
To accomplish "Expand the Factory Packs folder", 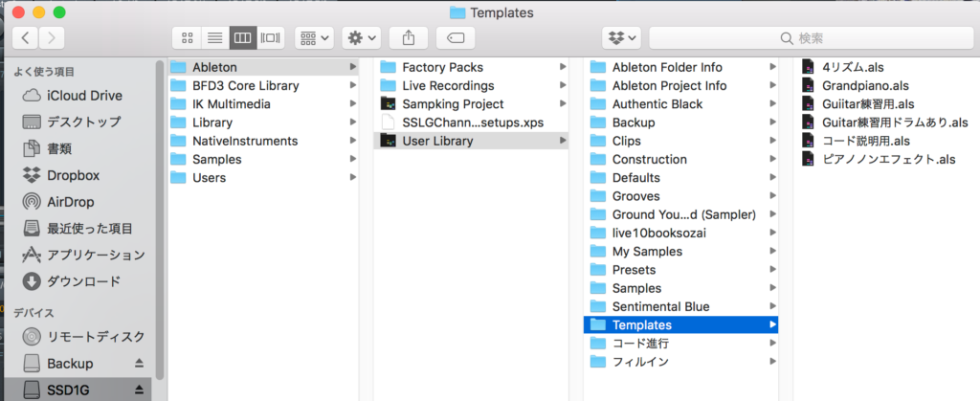I will coord(442,67).
